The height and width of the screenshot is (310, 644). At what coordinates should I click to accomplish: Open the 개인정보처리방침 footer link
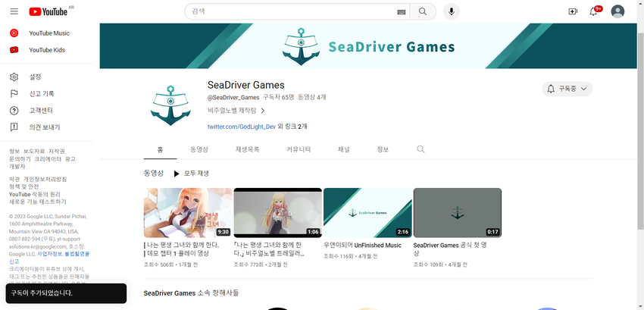pos(45,180)
